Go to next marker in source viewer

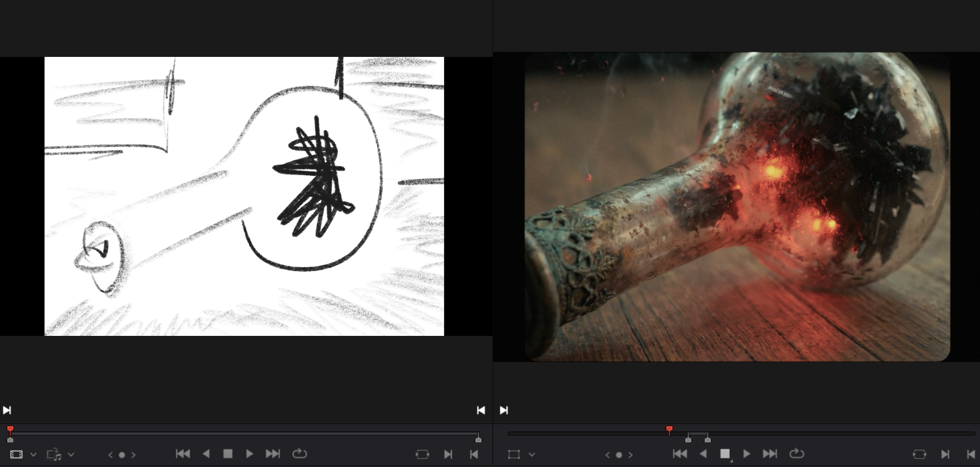click(x=133, y=455)
